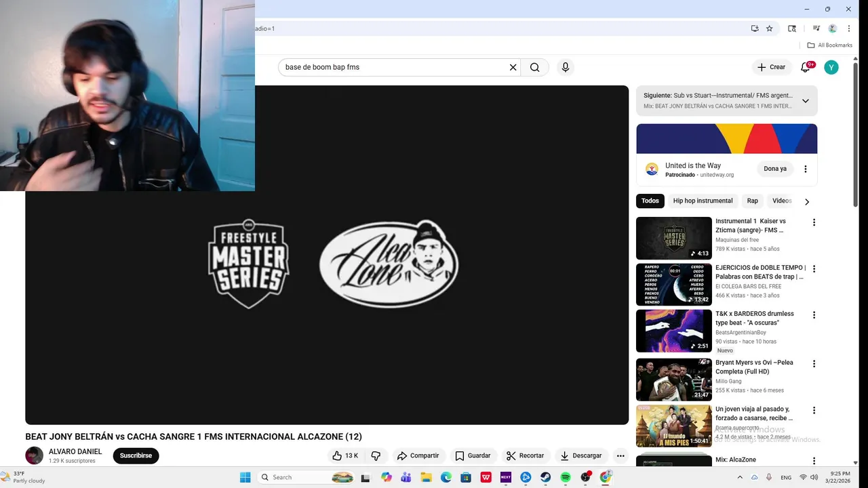Open All Bookmarks folder
868x488 pixels.
[x=829, y=45]
